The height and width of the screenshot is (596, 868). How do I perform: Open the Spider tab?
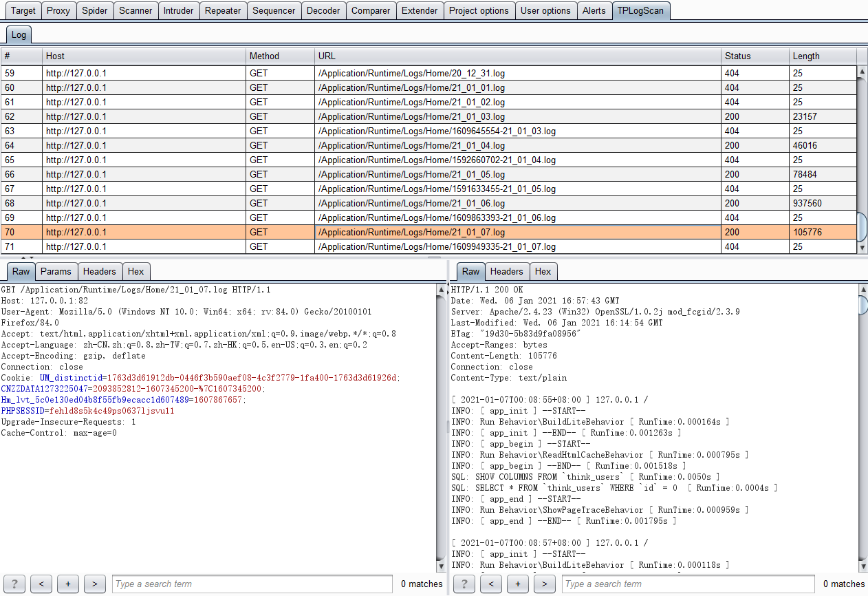[94, 10]
